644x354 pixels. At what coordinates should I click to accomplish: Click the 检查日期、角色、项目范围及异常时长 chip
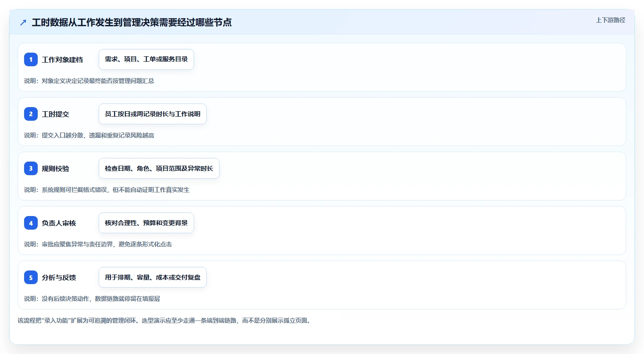(x=159, y=168)
